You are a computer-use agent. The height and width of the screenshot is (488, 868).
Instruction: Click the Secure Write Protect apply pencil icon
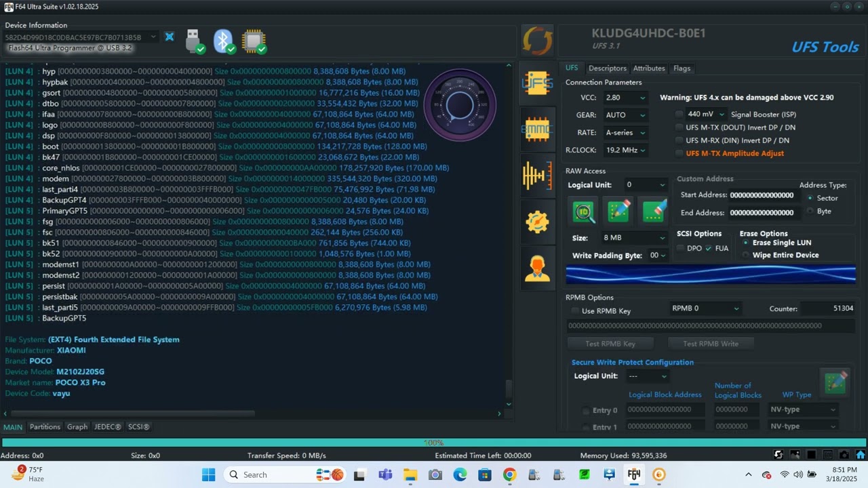click(835, 383)
